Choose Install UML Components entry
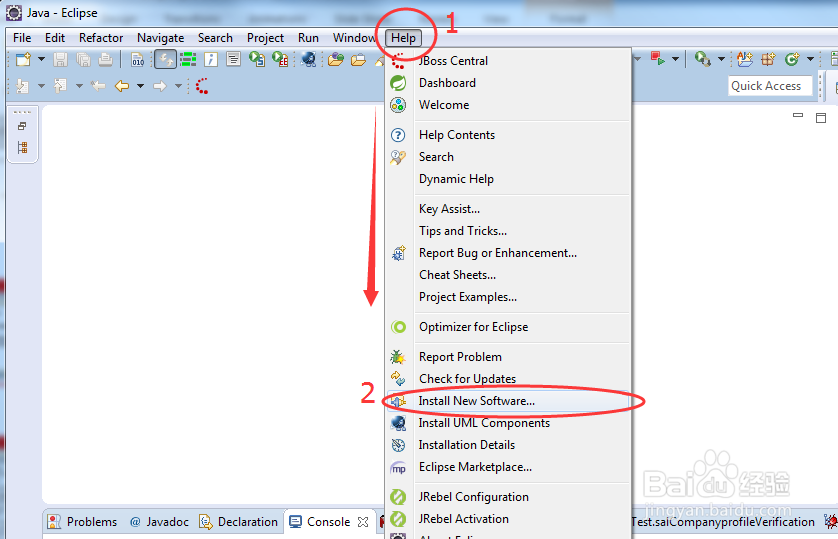 (508, 423)
